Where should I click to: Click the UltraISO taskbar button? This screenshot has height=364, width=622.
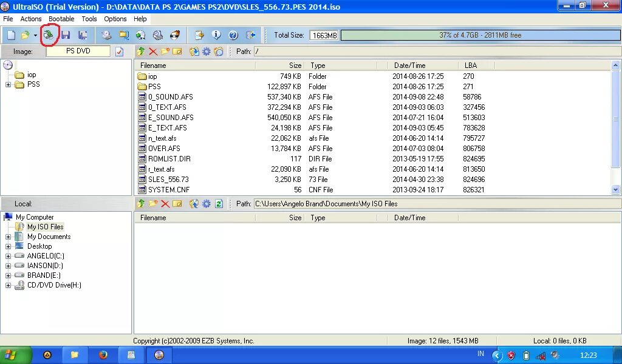tap(159, 355)
